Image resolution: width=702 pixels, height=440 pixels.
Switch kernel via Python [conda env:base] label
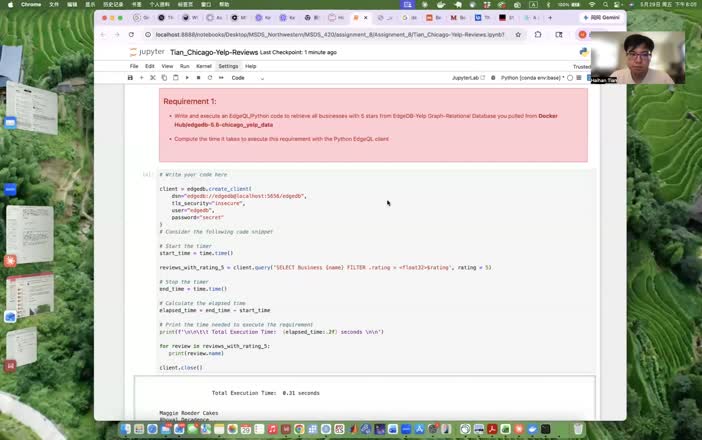(x=532, y=78)
